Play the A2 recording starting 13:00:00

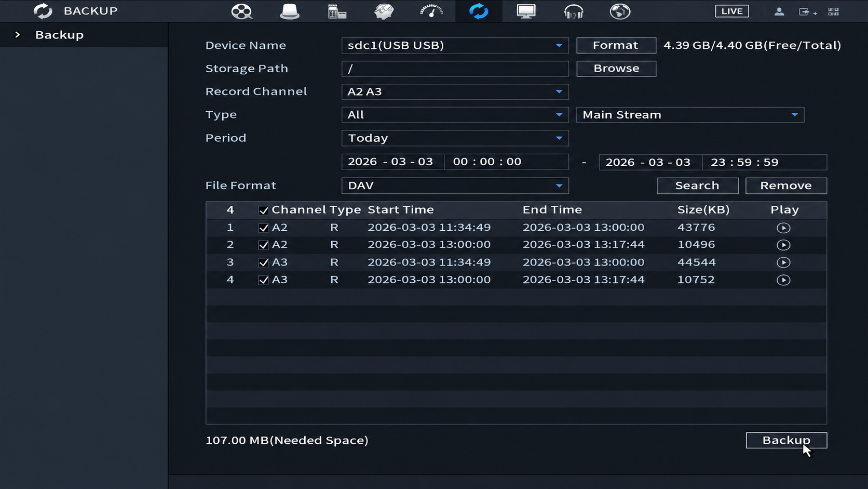[x=783, y=245]
